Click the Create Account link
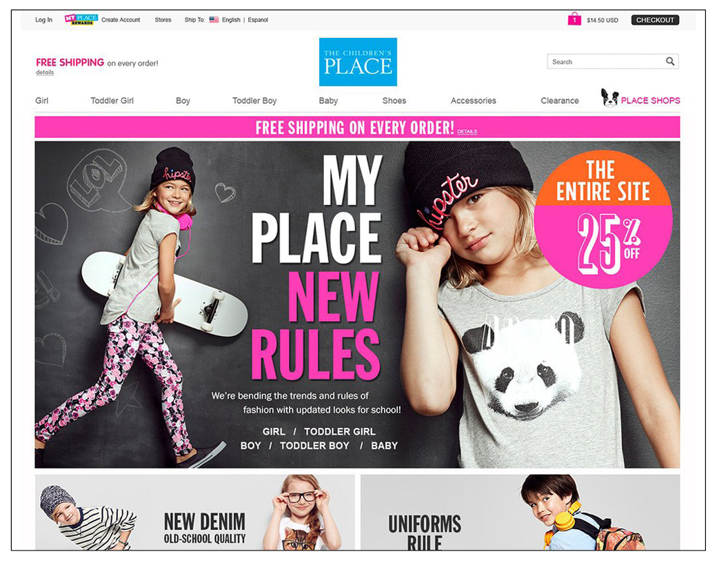728x563 pixels. coord(121,19)
